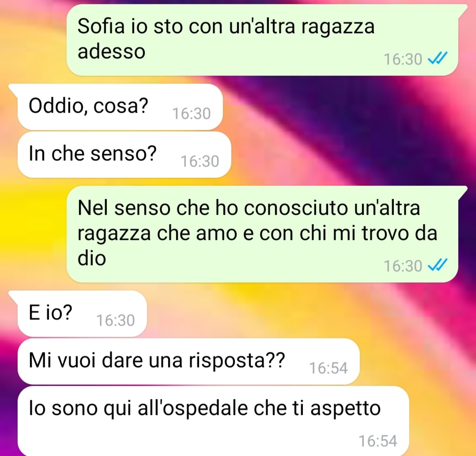Tap the 'Mi vuoi dare una risposta??' message

pyautogui.click(x=189, y=361)
